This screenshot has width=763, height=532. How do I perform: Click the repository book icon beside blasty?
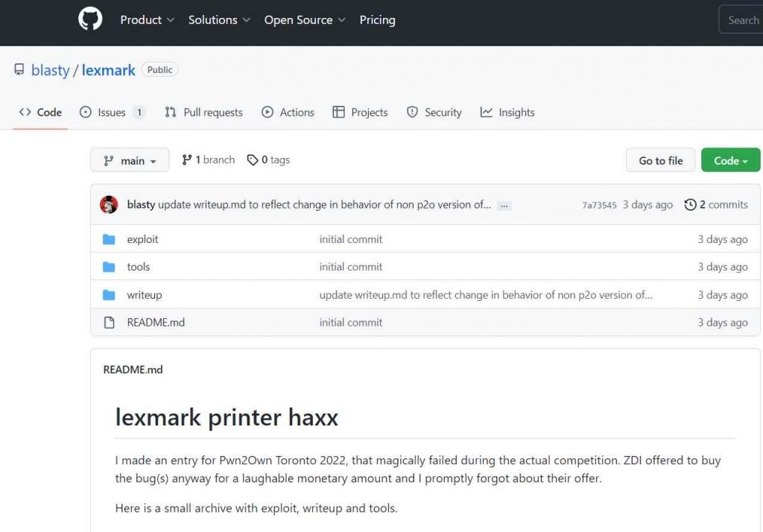[19, 69]
